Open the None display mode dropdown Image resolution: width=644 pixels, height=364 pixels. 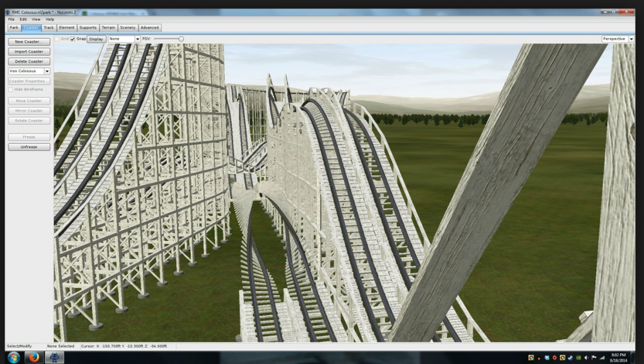point(137,39)
